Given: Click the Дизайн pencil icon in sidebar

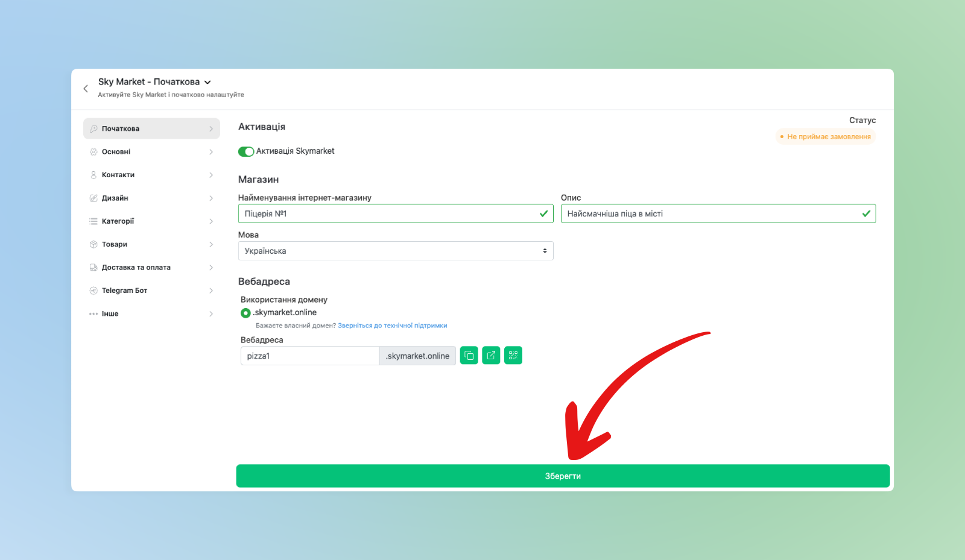Looking at the screenshot, I should 93,198.
